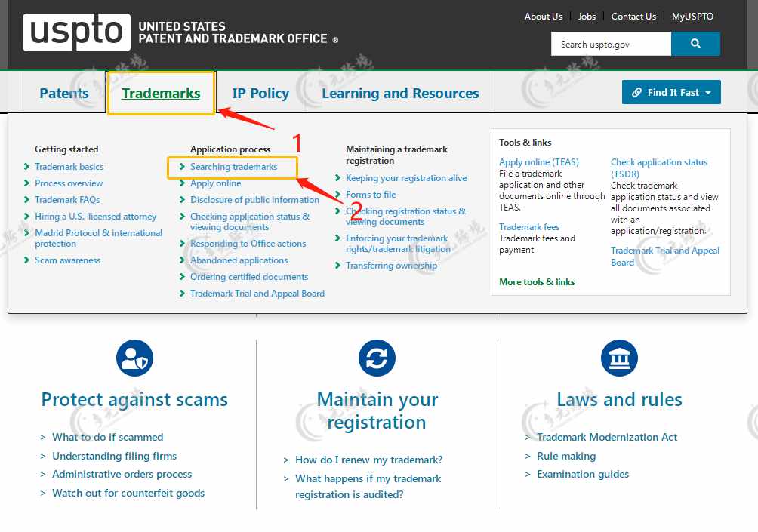Open the Maintain your registration heading
758x532 pixels.
click(x=377, y=411)
